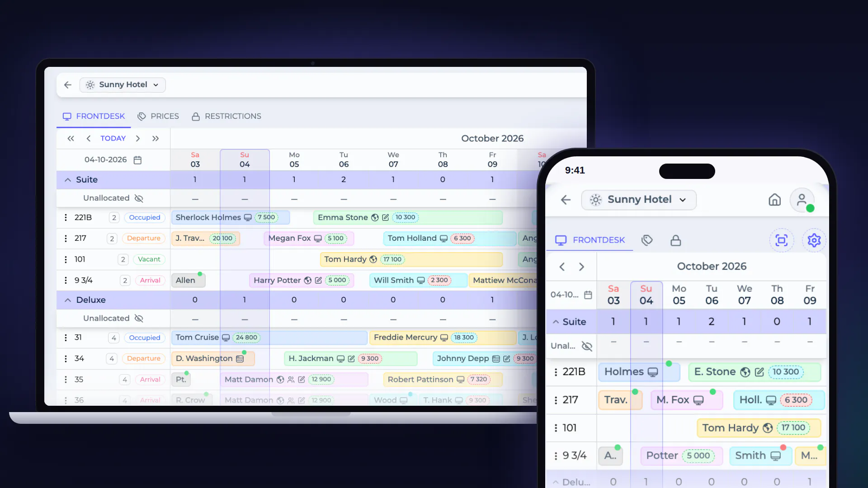Jump forward with double-right chevron on laptop
The width and height of the screenshot is (868, 488).
156,138
